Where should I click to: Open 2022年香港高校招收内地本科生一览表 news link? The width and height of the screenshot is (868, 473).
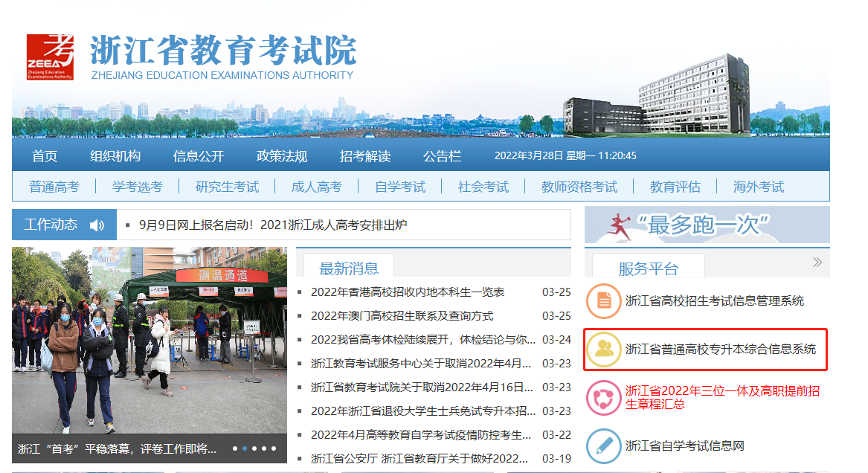pyautogui.click(x=408, y=292)
